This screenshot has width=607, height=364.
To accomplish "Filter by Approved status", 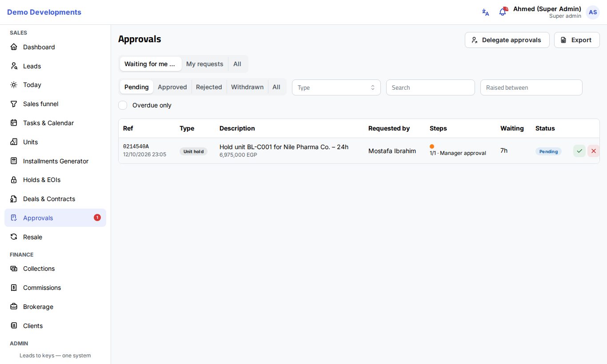I will pyautogui.click(x=172, y=87).
